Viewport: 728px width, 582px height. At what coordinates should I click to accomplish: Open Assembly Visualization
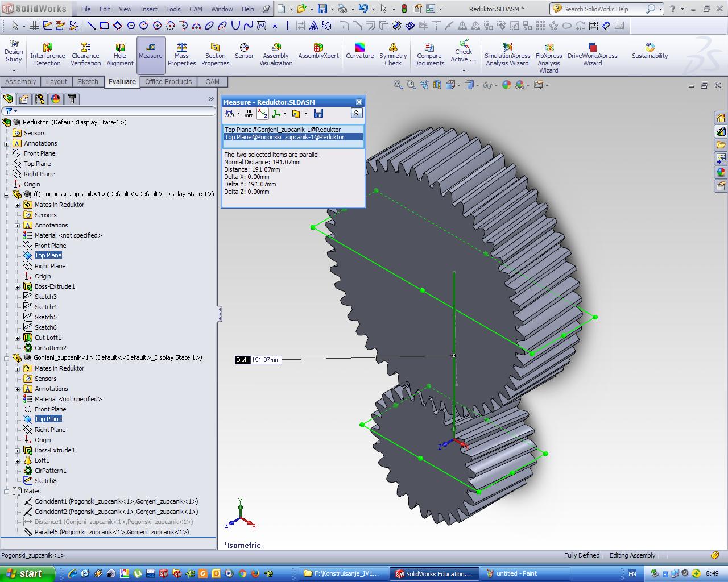(x=276, y=55)
